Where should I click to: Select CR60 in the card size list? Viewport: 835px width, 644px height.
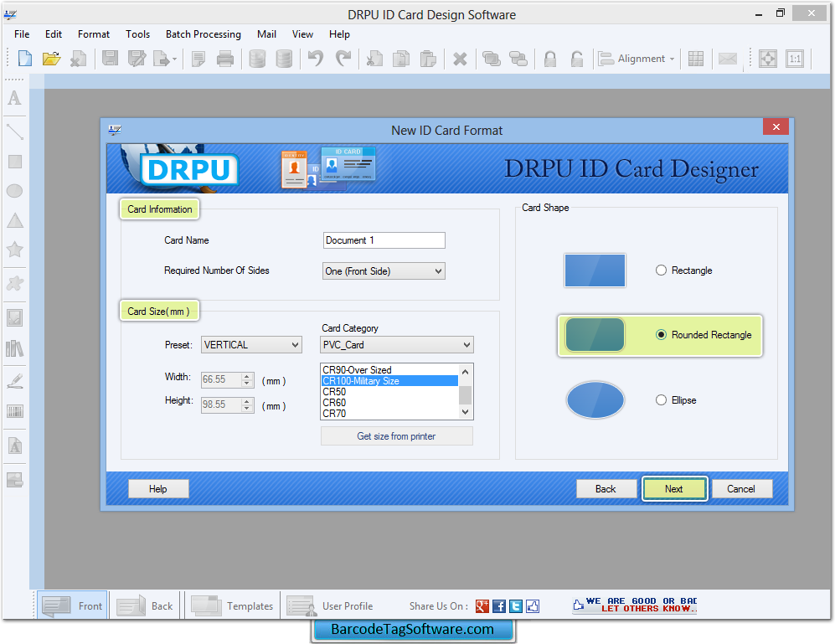click(389, 403)
